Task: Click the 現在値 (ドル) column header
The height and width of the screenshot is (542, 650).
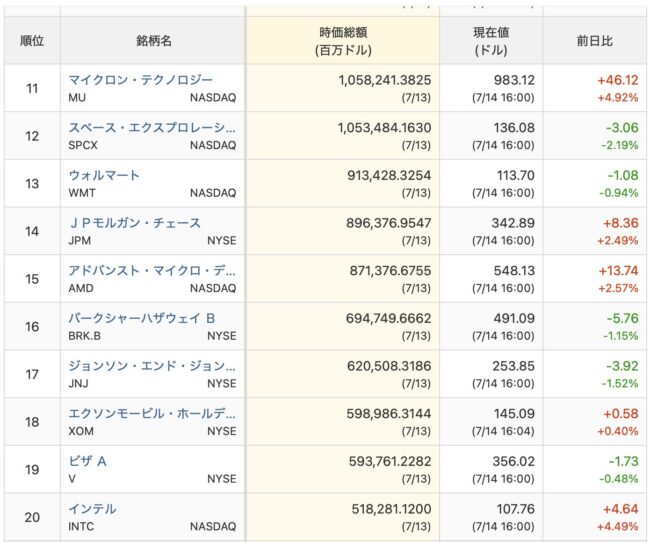Action: [x=491, y=41]
